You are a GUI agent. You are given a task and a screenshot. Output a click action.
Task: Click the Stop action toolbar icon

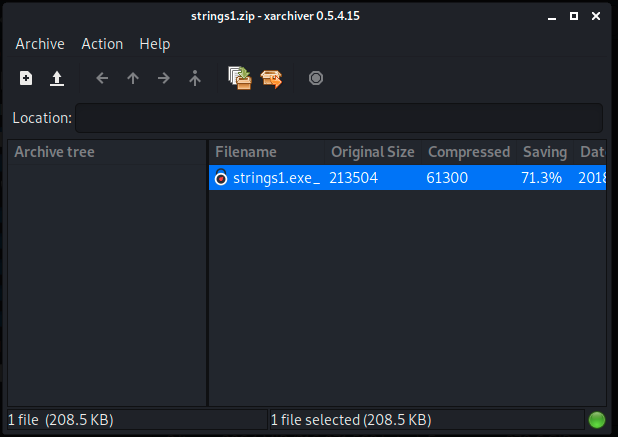click(316, 78)
